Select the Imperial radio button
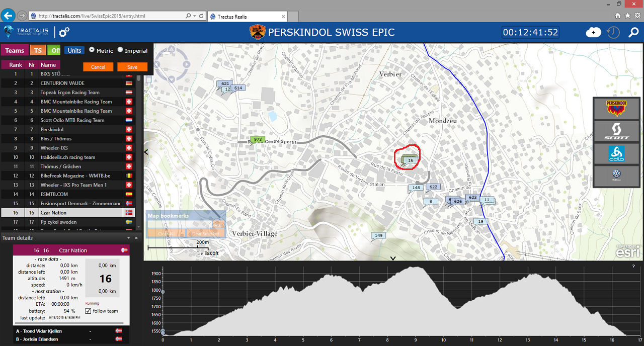This screenshot has height=346, width=644. point(120,50)
